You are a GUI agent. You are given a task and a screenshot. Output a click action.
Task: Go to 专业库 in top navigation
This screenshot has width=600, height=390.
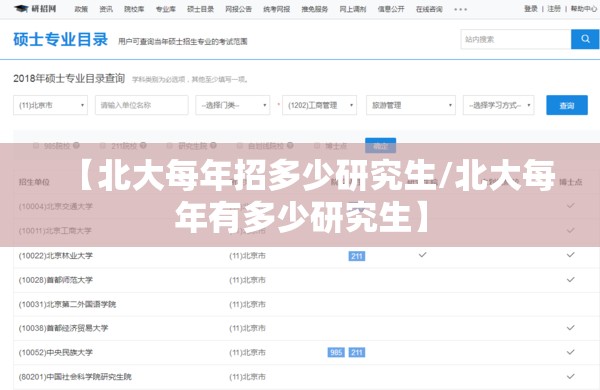(x=166, y=9)
